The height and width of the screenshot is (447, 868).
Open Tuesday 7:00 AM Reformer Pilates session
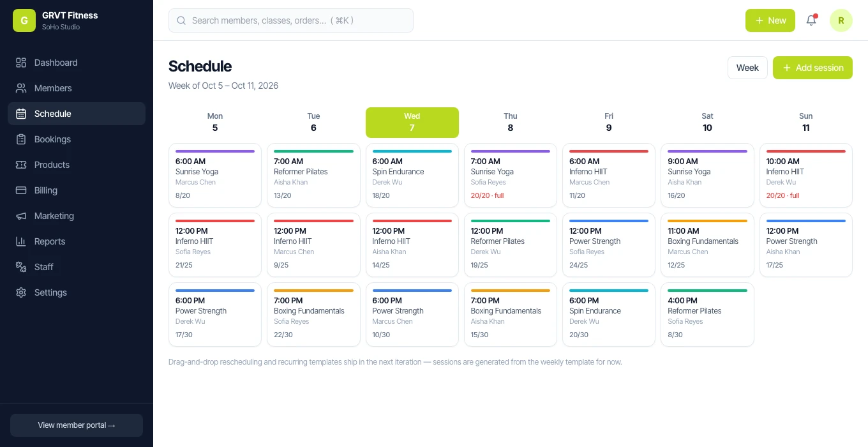pyautogui.click(x=313, y=176)
